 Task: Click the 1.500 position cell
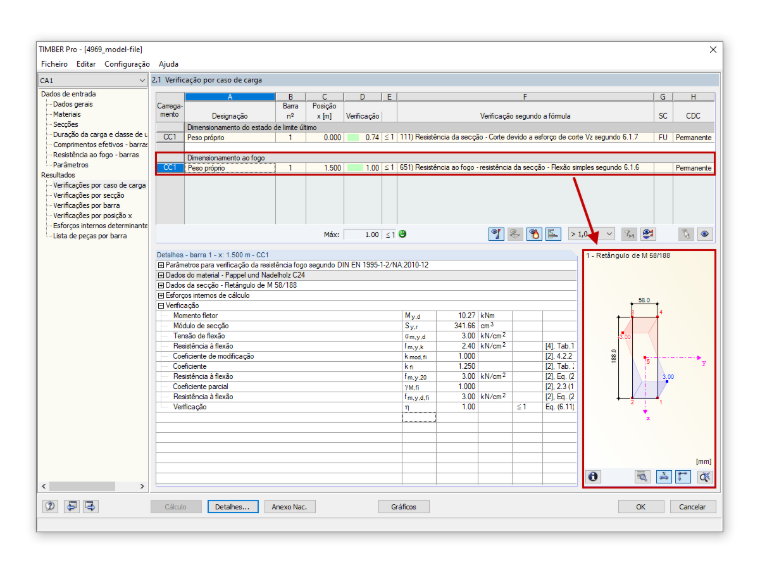324,168
